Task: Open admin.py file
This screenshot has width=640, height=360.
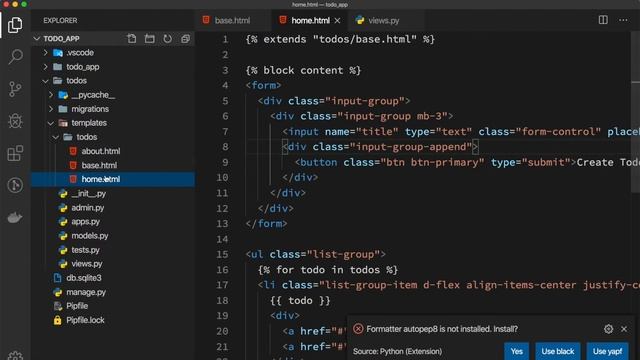Action: [88, 208]
